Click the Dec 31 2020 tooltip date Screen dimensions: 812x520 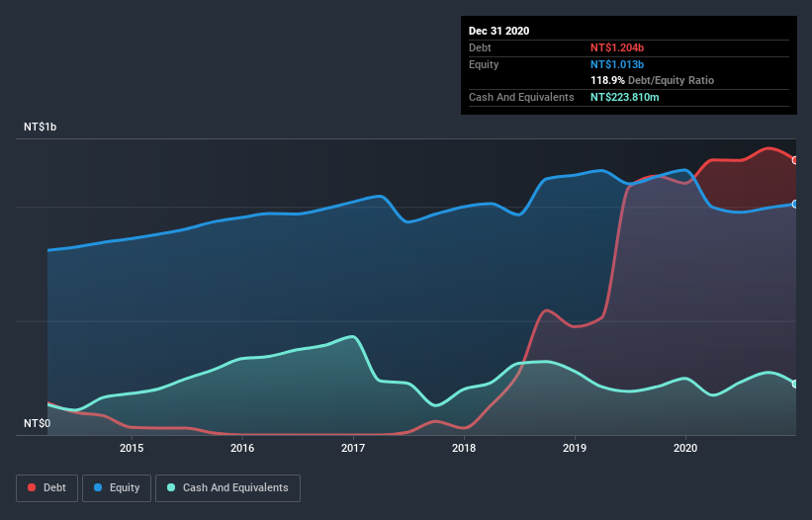coord(498,31)
